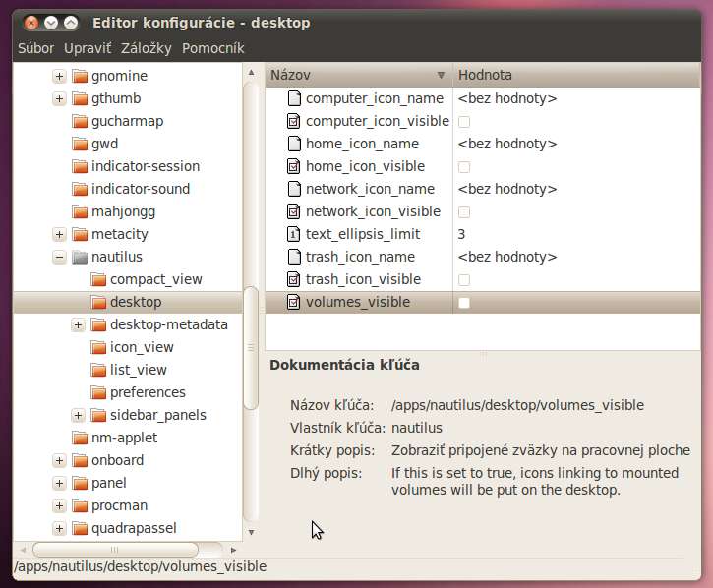The height and width of the screenshot is (588, 713).
Task: Expand the sidebar_panels tree node
Action: point(78,415)
